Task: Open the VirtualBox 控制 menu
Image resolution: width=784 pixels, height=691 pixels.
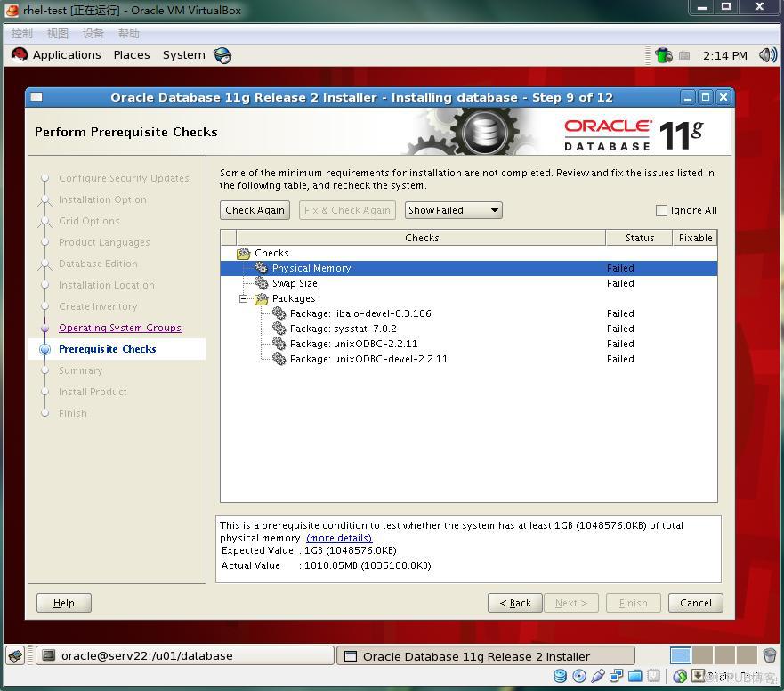Action: point(22,34)
